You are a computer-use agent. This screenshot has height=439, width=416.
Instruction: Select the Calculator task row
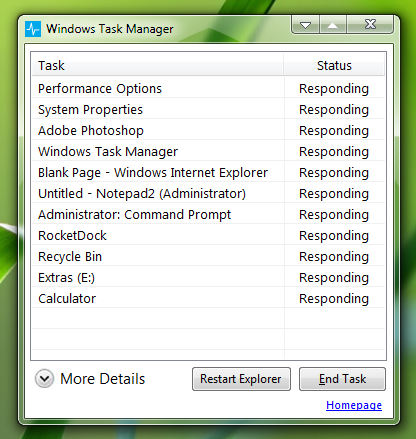pos(208,299)
